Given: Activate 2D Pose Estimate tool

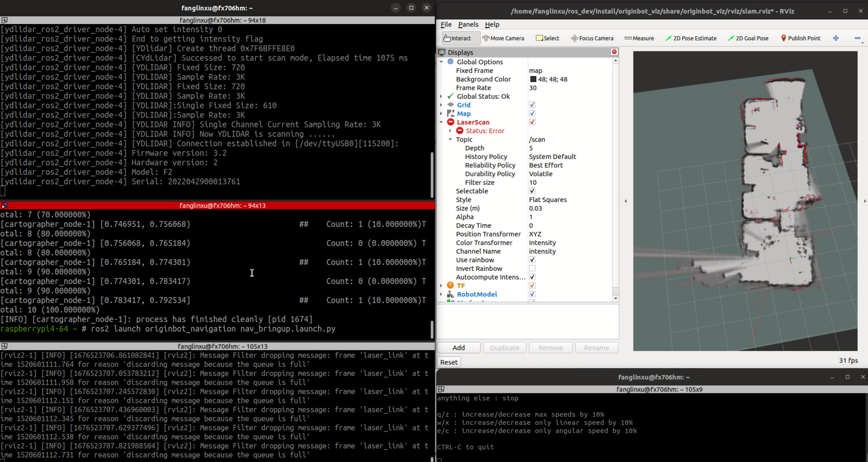Looking at the screenshot, I should click(691, 38).
